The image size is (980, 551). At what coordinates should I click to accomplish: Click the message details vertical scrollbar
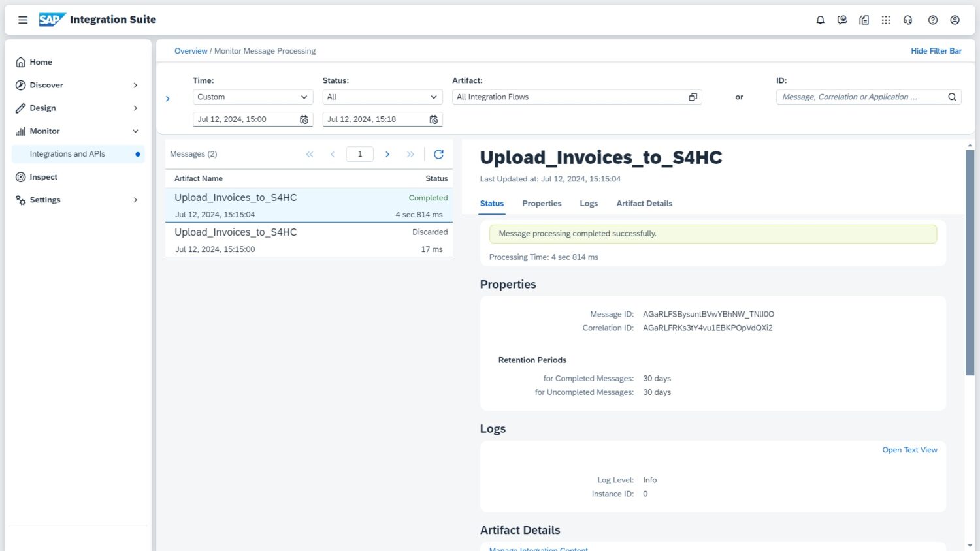pos(970,262)
